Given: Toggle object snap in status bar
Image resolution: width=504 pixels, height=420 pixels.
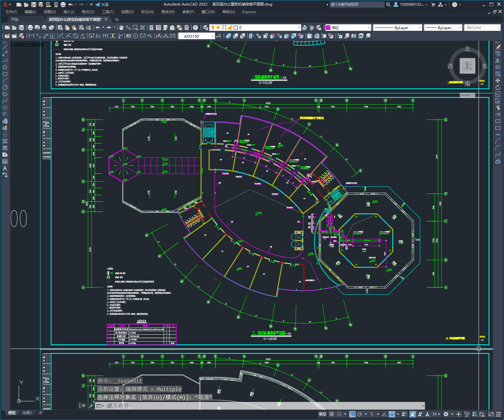Looking at the screenshot, I should coord(392,414).
